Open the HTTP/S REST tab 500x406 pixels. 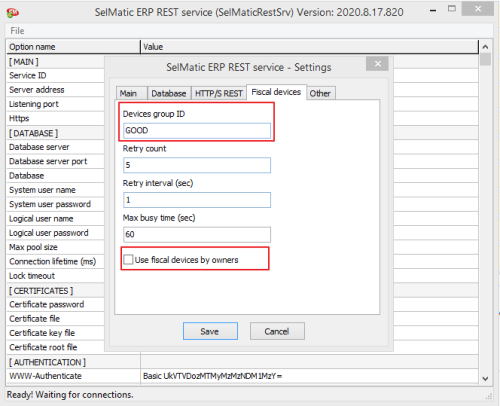(x=219, y=93)
